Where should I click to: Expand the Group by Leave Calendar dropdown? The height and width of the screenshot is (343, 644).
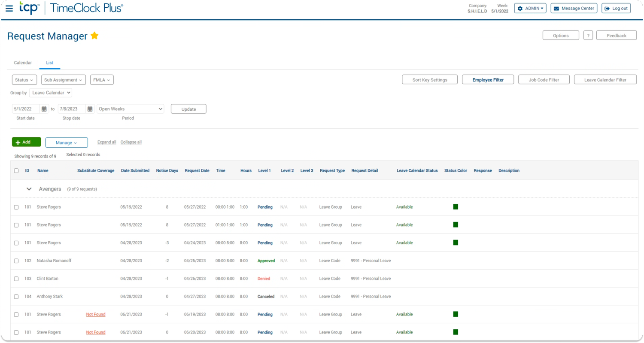tap(51, 93)
